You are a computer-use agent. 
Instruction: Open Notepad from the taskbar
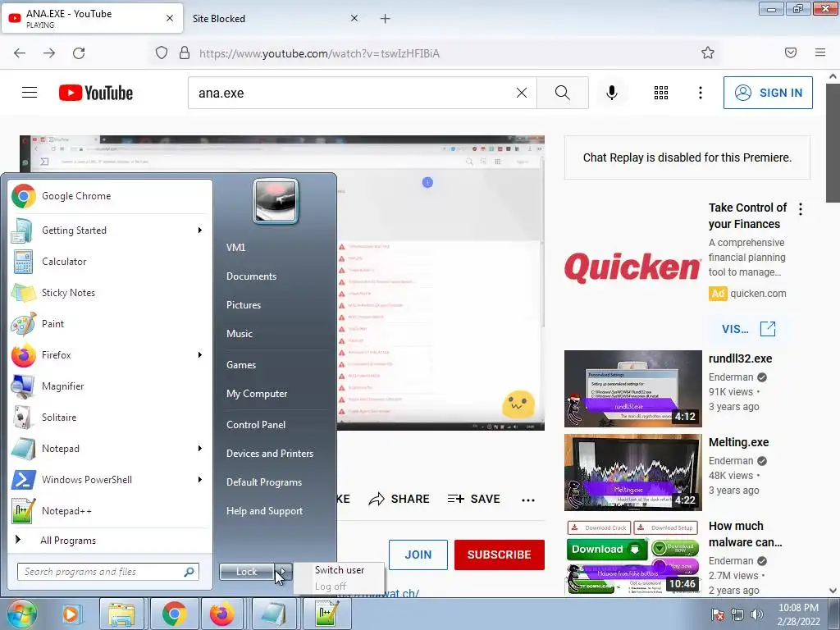coord(273,614)
